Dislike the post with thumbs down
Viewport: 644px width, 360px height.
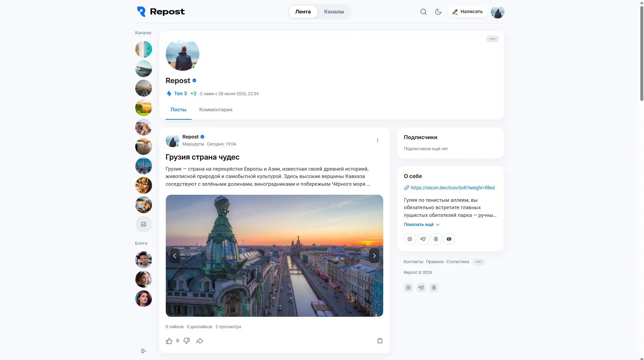(187, 341)
